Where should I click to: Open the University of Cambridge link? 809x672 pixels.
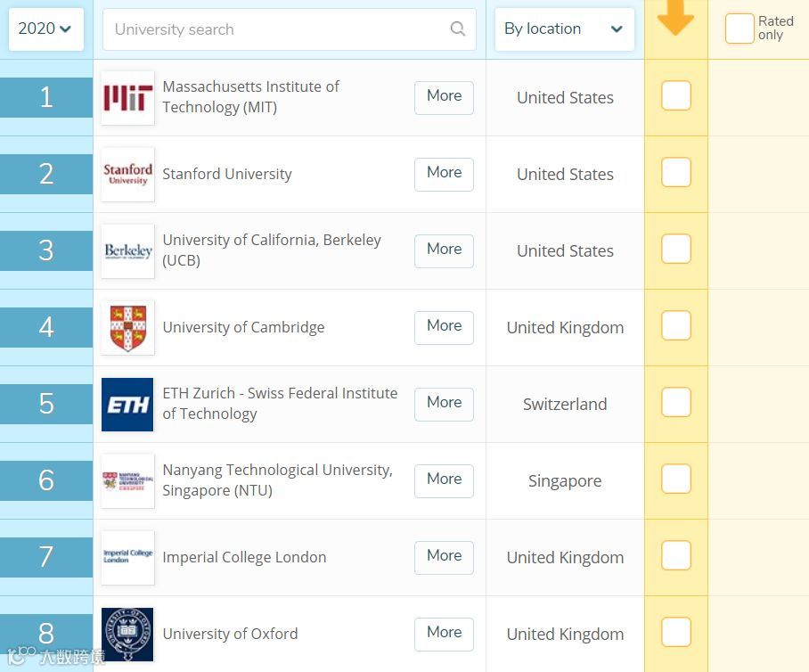[x=243, y=328]
